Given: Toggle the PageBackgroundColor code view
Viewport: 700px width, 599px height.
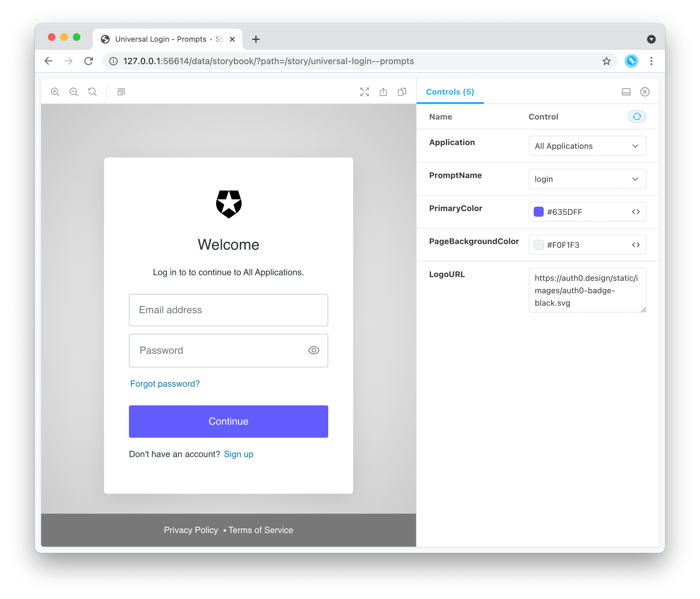Looking at the screenshot, I should point(636,244).
